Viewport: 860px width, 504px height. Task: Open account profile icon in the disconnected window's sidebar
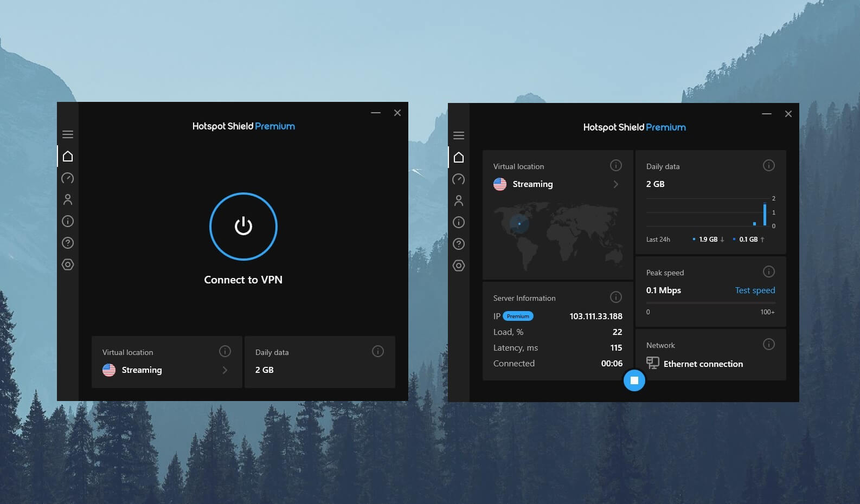tap(68, 200)
